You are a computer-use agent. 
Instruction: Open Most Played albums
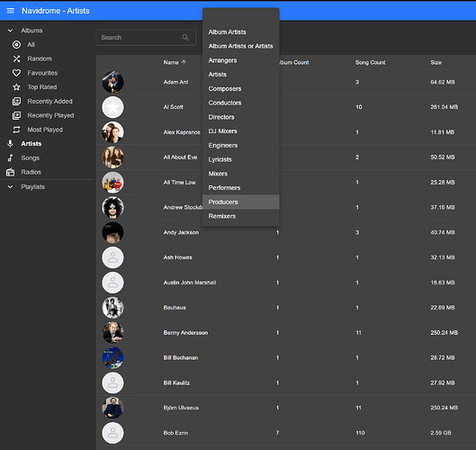(x=45, y=130)
